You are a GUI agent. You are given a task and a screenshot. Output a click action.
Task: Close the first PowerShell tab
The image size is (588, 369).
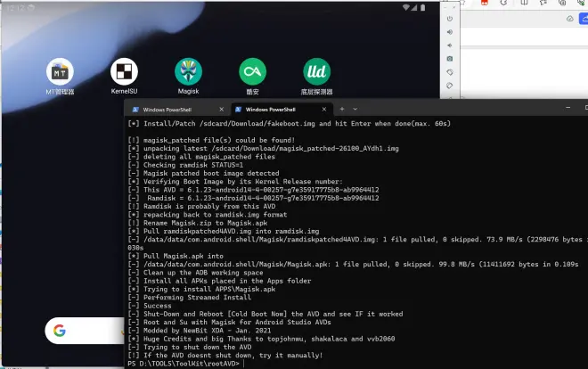(221, 109)
